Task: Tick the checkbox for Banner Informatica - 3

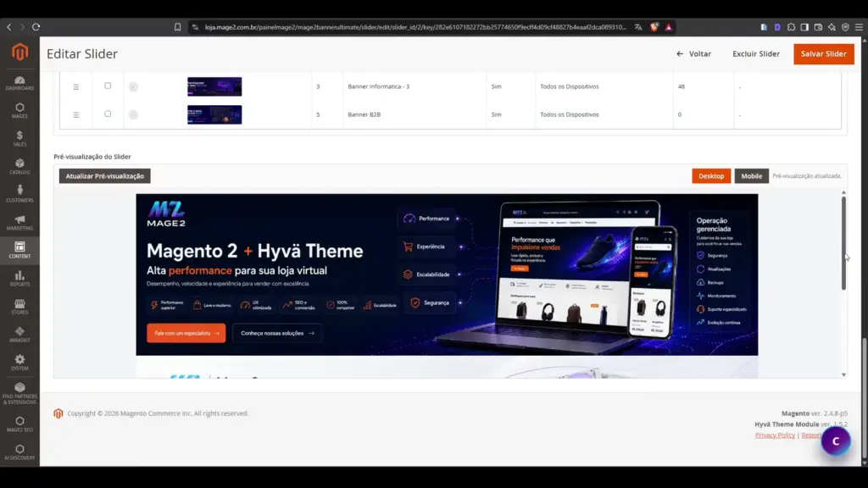Action: pos(108,86)
